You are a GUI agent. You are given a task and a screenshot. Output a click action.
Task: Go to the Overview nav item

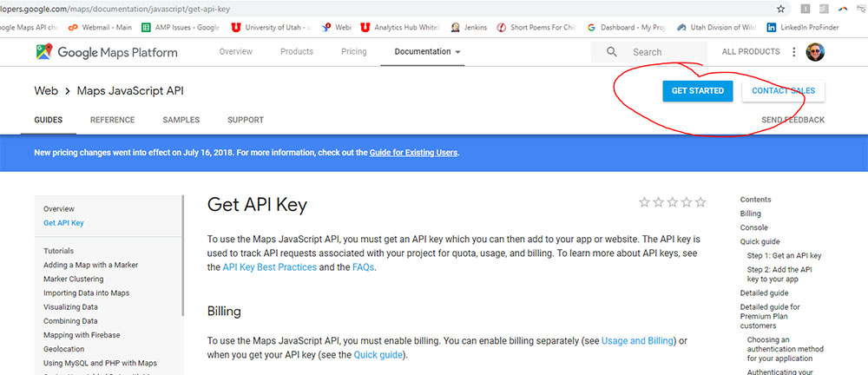pos(236,51)
